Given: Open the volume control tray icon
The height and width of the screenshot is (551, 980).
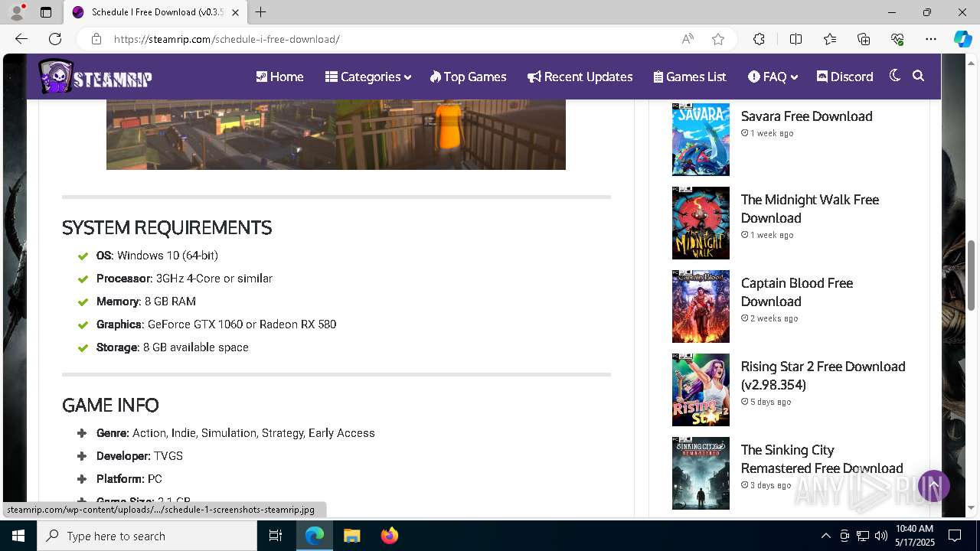Looking at the screenshot, I should coord(881,536).
